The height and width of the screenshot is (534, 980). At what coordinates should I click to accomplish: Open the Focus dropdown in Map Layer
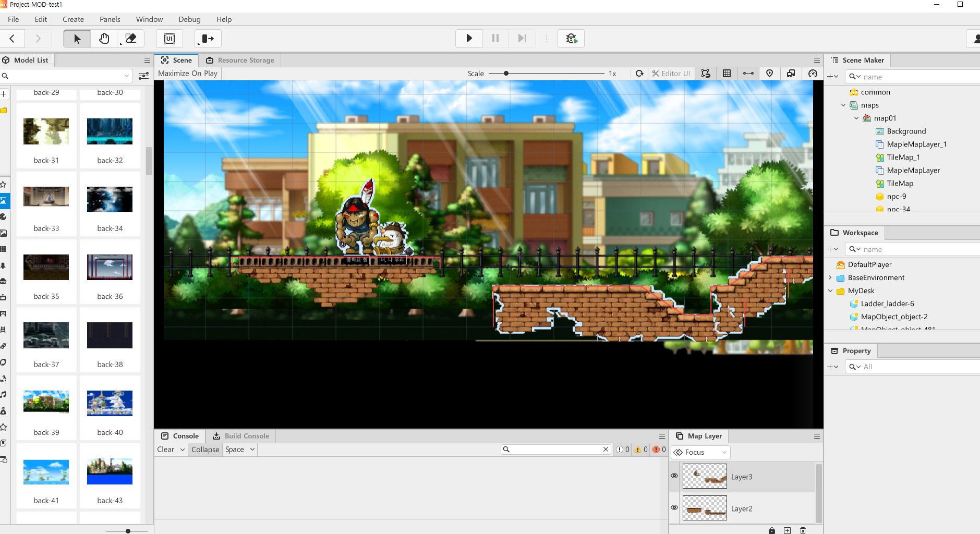[x=701, y=452]
